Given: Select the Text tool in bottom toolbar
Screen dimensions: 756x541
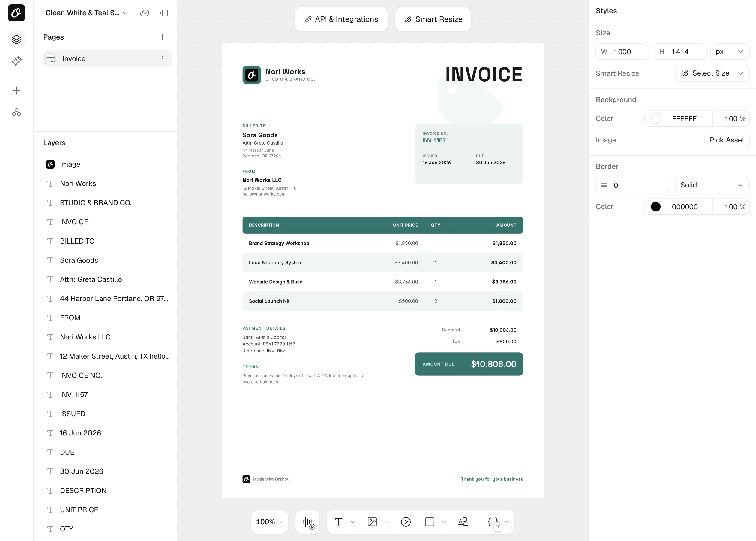Looking at the screenshot, I should click(338, 522).
